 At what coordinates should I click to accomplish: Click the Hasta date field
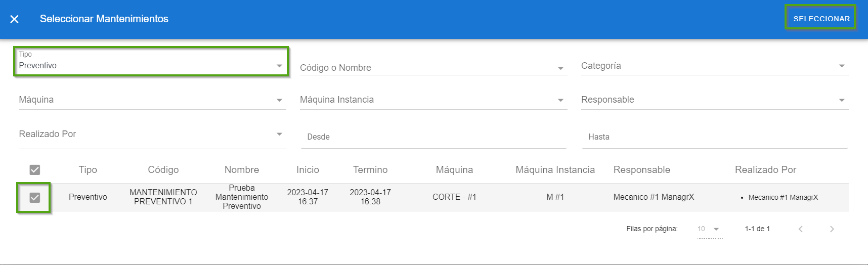click(x=714, y=137)
